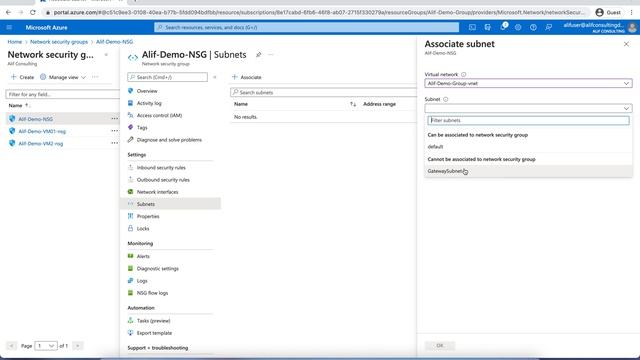Open the Virtual network dropdown
Image resolution: width=640 pixels, height=360 pixels.
tap(528, 83)
